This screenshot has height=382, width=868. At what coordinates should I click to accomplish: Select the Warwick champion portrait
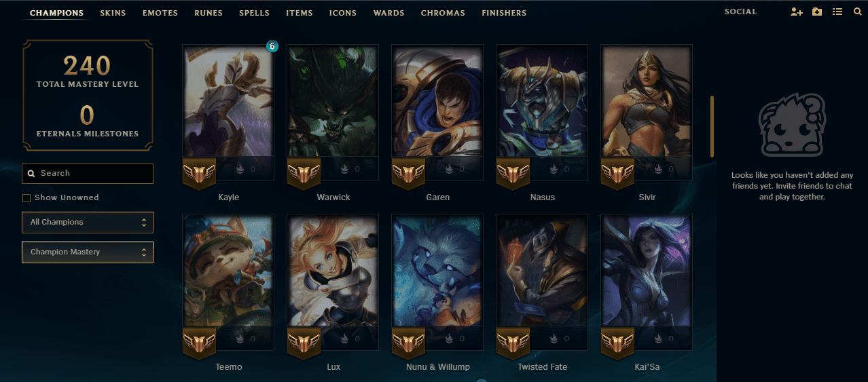coord(333,113)
